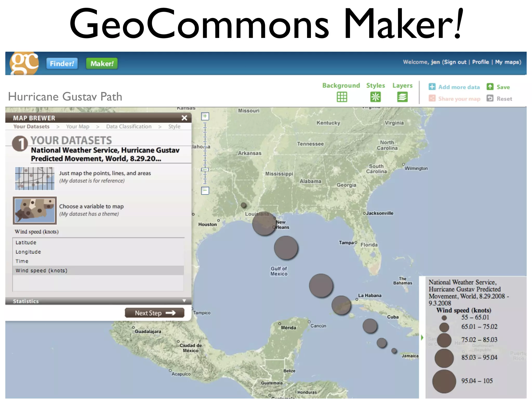This screenshot has width=532, height=399.
Task: Select 'Just map the points' option thumbnail
Action: tap(35, 178)
